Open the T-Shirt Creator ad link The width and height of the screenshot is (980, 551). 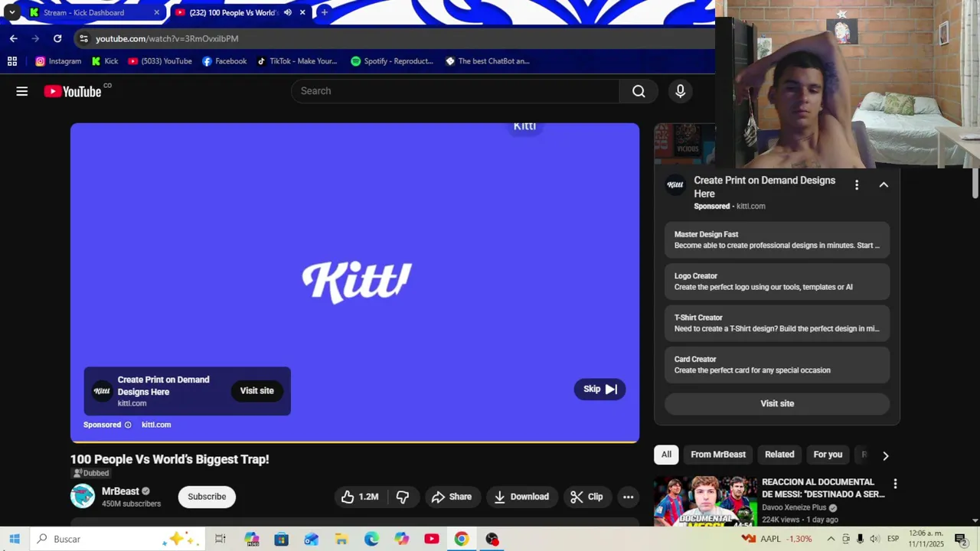(777, 323)
